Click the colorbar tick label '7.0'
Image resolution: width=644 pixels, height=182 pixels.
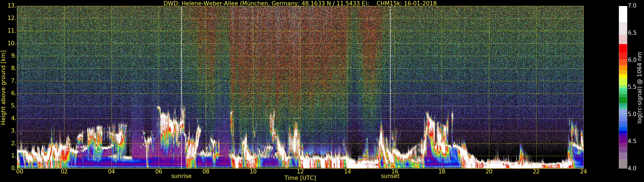click(x=632, y=6)
